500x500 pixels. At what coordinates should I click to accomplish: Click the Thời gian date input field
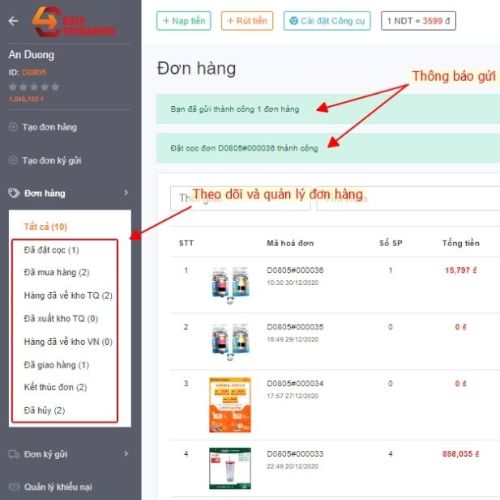click(240, 198)
